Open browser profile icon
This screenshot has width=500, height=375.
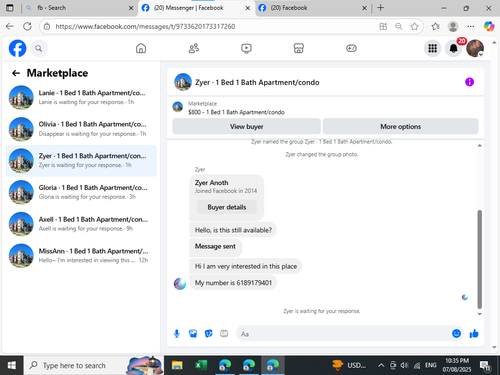tap(453, 26)
